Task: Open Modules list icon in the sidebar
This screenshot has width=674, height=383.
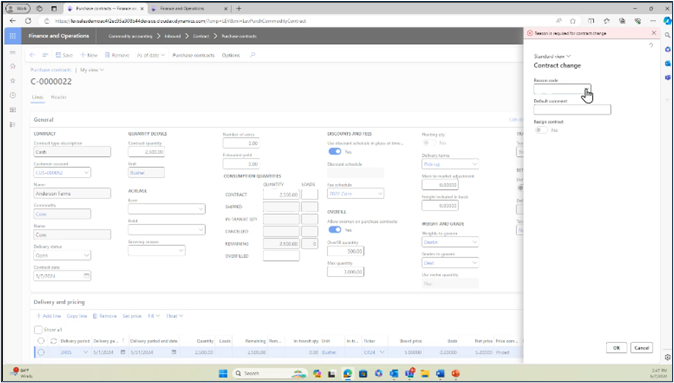Action: (12, 125)
